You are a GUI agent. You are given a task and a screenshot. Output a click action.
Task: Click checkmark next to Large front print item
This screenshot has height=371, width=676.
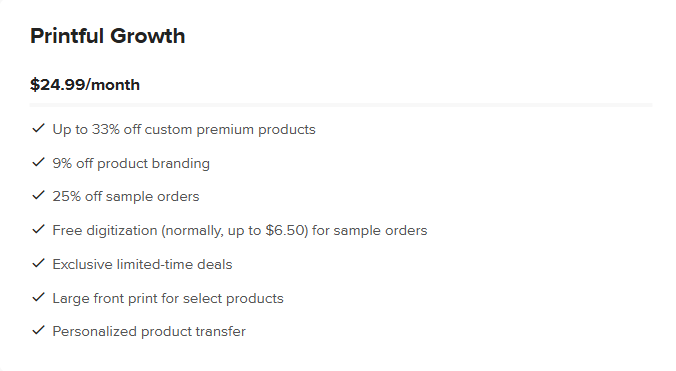click(x=38, y=297)
